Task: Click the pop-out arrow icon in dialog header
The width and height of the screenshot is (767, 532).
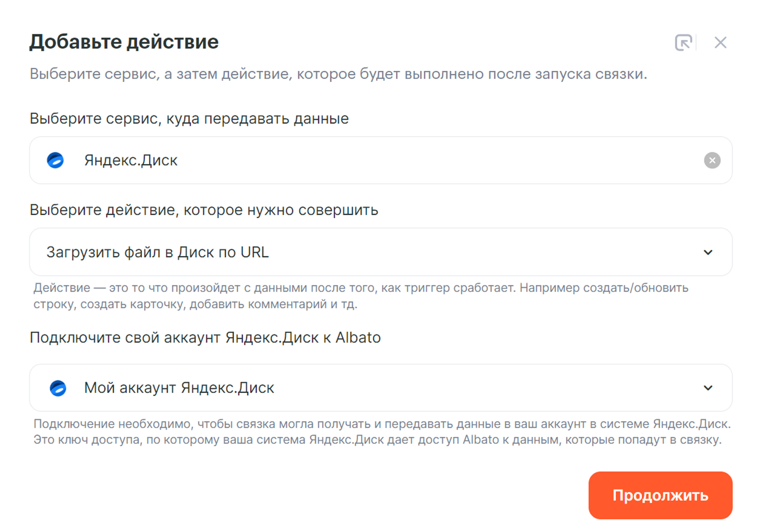Action: 683,43
